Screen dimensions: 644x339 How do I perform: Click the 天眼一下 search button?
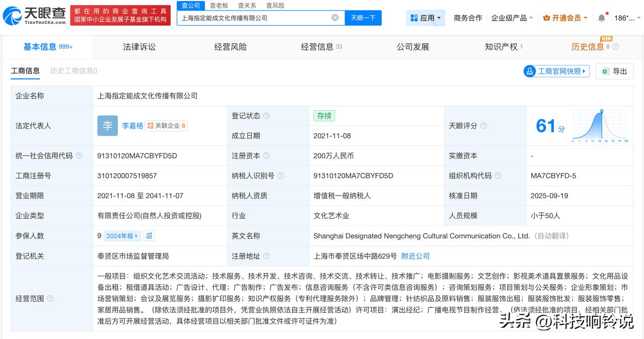pyautogui.click(x=364, y=17)
